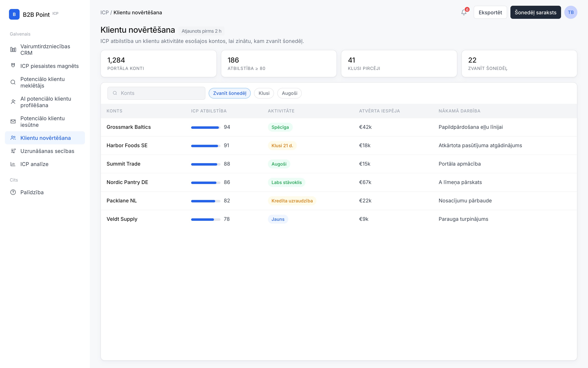
Task: Toggle the Augoši filter chip
Action: pos(289,93)
